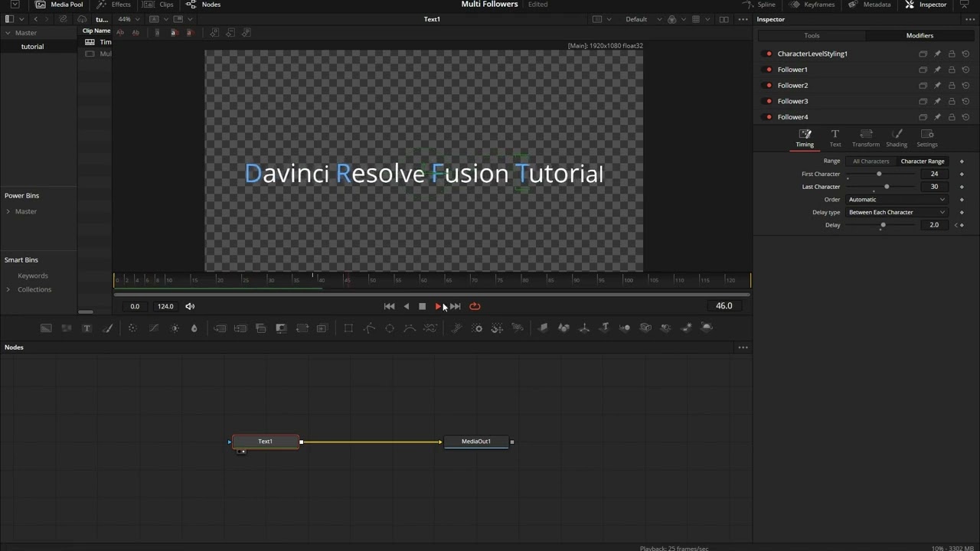
Task: Open the Delay type dropdown
Action: pyautogui.click(x=897, y=212)
